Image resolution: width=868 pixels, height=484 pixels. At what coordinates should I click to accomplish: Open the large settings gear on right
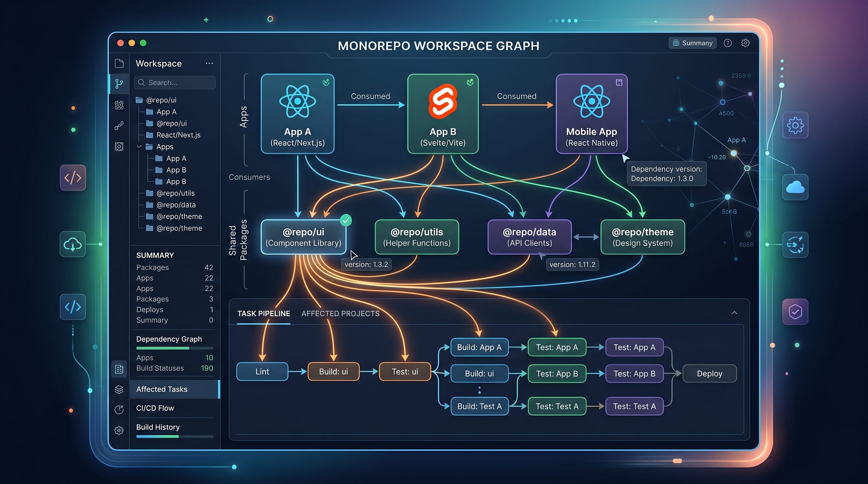click(795, 126)
